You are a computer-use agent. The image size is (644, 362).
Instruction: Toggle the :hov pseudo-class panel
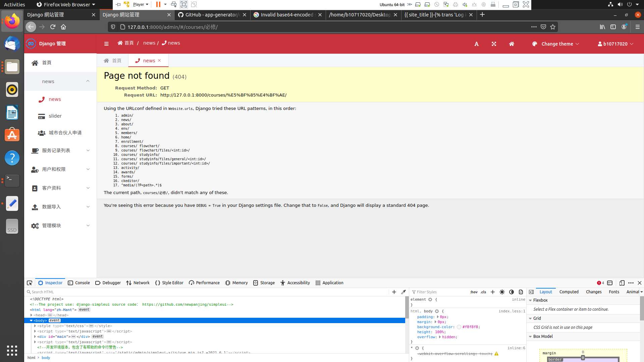click(474, 292)
